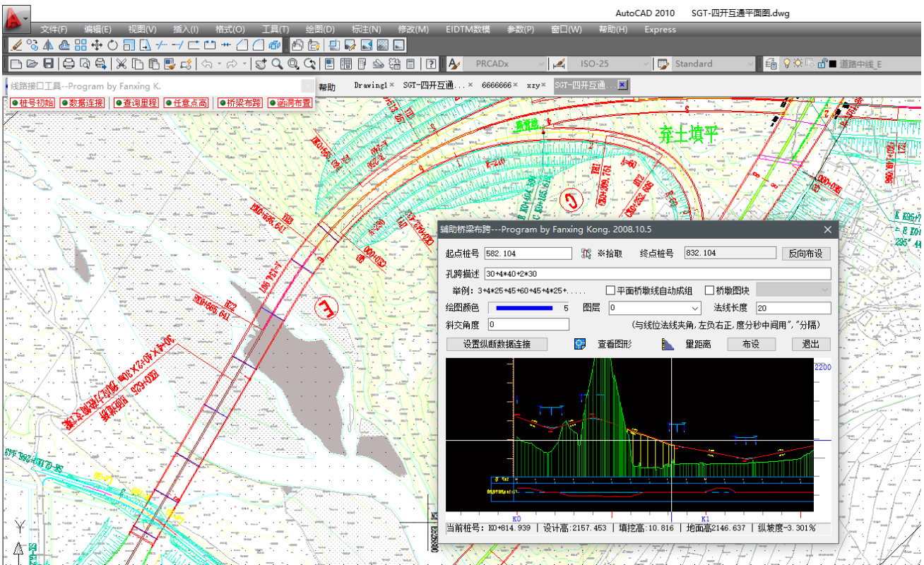Check the 桥墩图块 checkbox
The width and height of the screenshot is (924, 565).
click(709, 290)
